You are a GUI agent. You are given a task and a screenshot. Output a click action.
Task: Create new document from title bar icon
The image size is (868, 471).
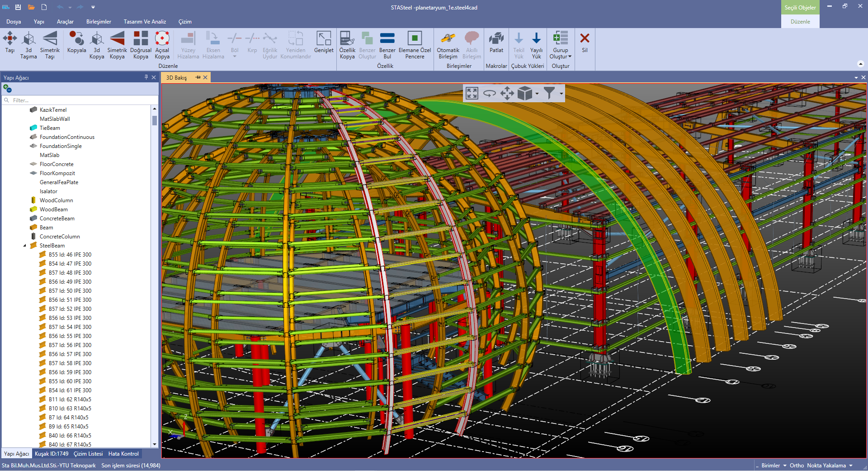(44, 7)
